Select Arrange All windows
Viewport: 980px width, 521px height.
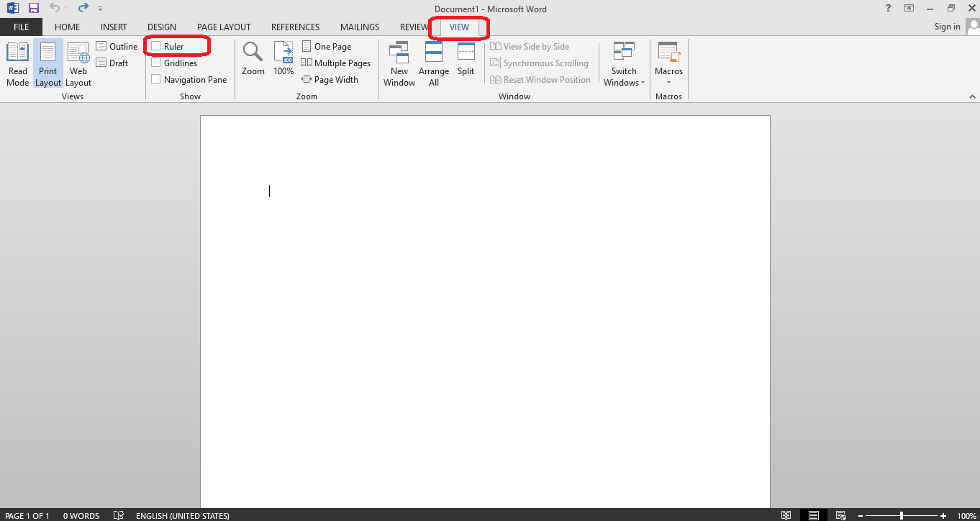pos(434,63)
